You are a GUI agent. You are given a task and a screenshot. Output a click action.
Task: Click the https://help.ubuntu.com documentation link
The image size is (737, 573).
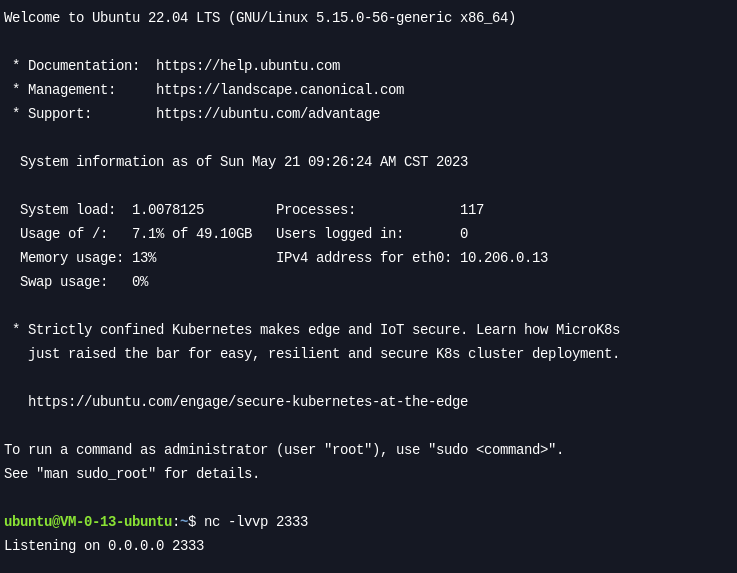[x=248, y=66]
